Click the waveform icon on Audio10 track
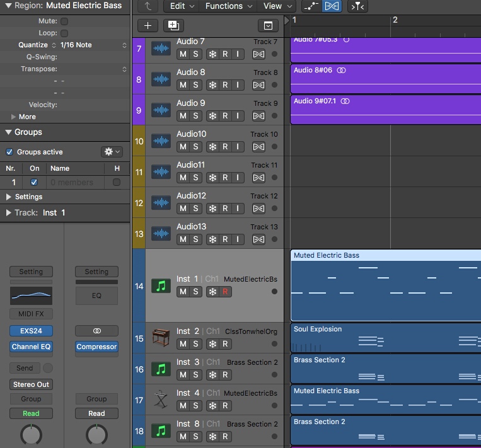This screenshot has height=448, width=481. pos(161,141)
